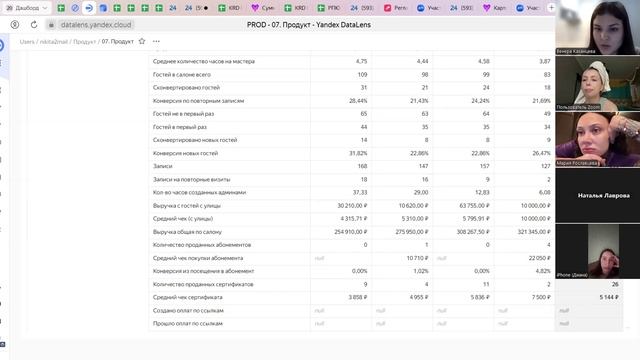Viewport: 640px width, 360px height.
Task: Open the three-dots menu next to breadcrumbs
Action: [x=156, y=41]
